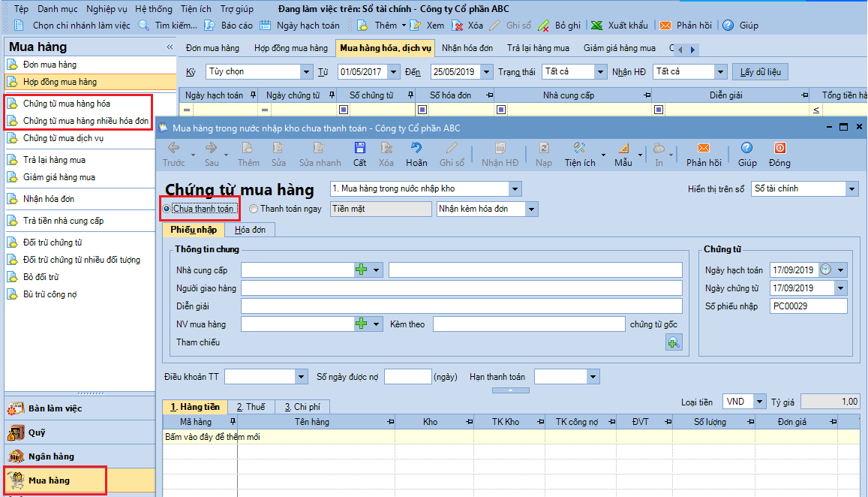Open Kỳ Tùy chọn dropdown
The image size is (868, 497).
(x=306, y=71)
